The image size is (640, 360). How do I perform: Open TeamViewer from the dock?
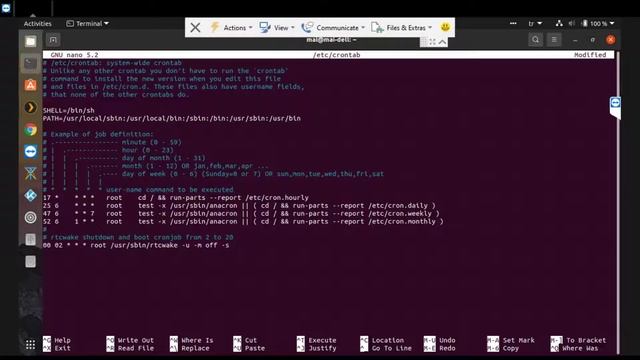31,151
